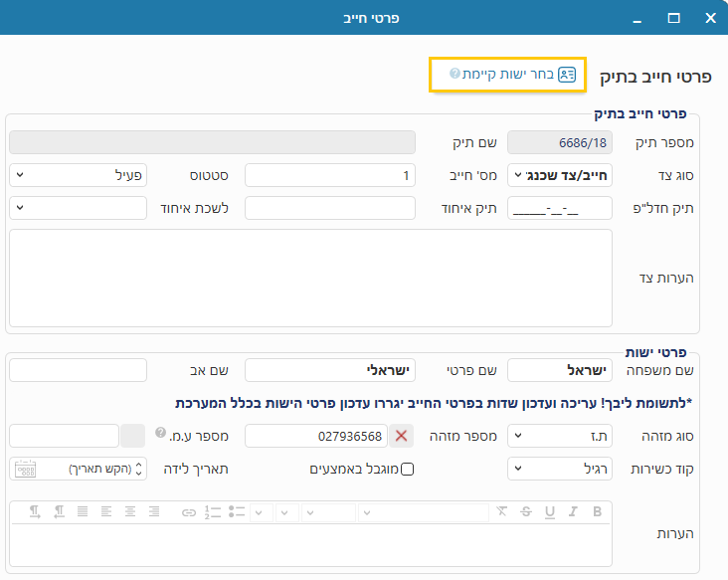Image resolution: width=728 pixels, height=580 pixels.
Task: Expand the קוד כשירות dropdown showing רגיל
Action: click(560, 469)
